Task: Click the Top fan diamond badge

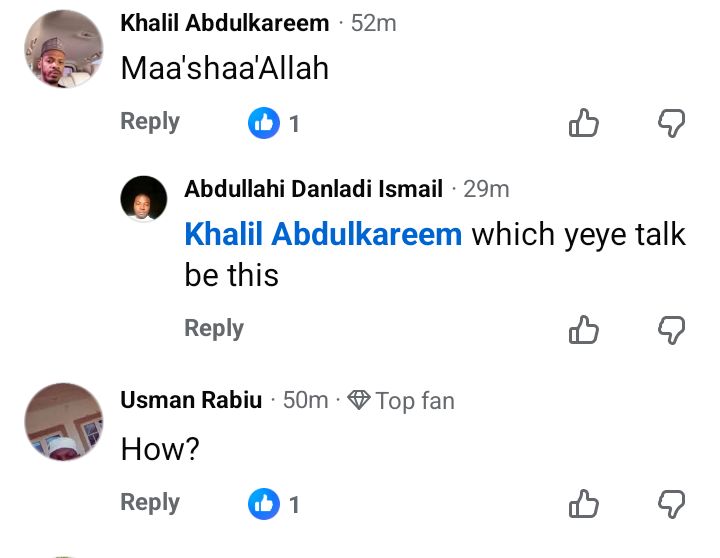Action: (x=359, y=401)
